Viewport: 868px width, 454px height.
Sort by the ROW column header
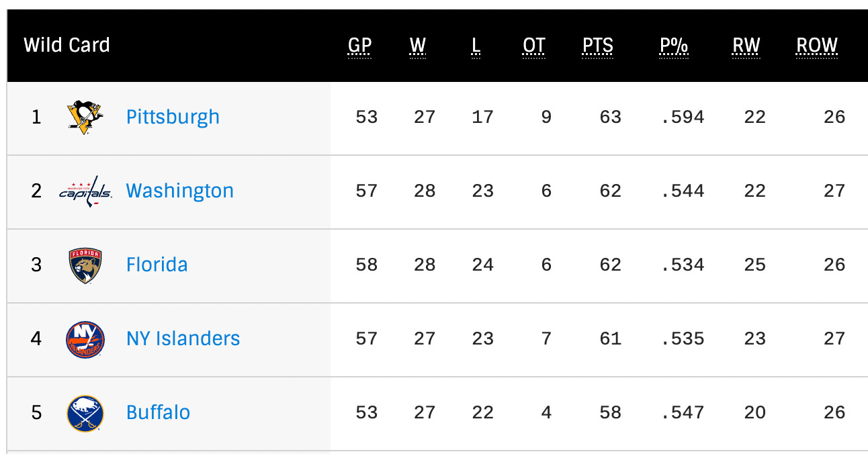(x=817, y=46)
